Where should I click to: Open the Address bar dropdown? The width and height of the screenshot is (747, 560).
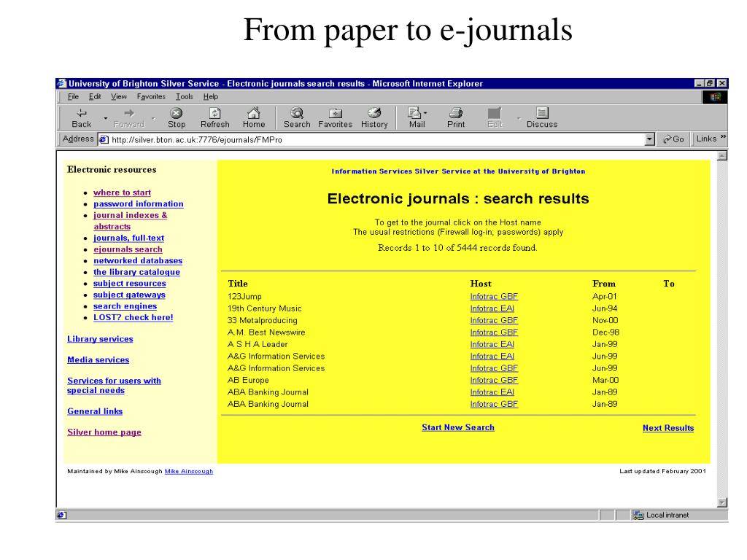tap(649, 139)
